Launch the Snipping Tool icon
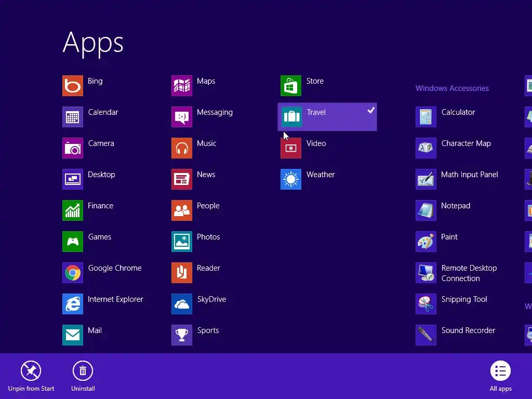The height and width of the screenshot is (399, 532). click(426, 304)
